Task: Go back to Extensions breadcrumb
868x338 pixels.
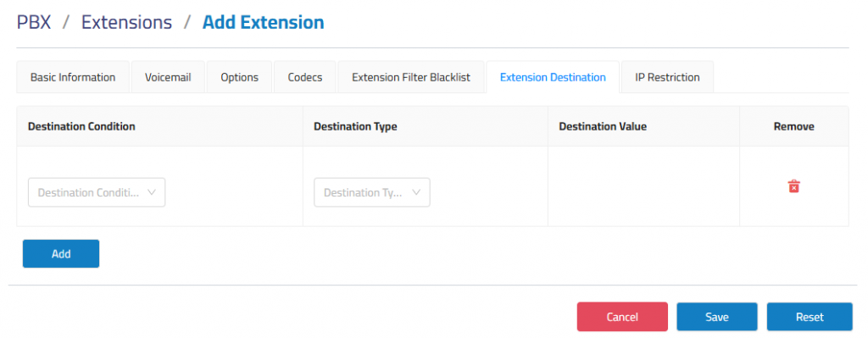Action: click(127, 23)
